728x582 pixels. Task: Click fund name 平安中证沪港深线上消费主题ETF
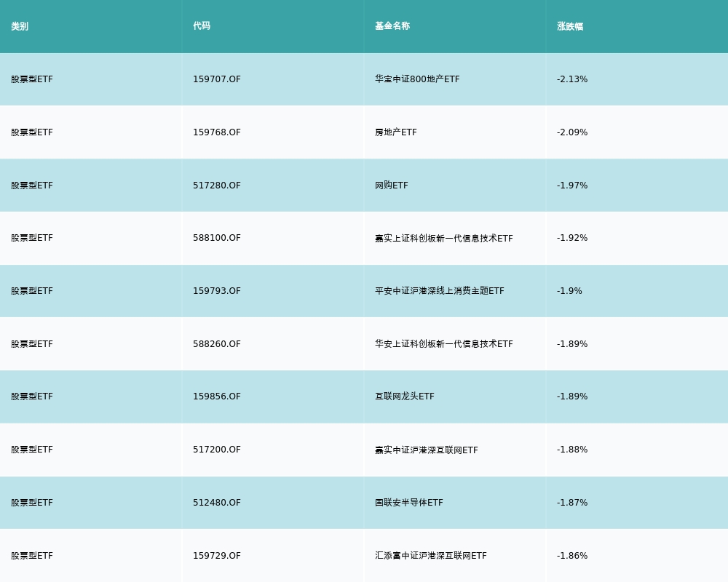coord(440,291)
